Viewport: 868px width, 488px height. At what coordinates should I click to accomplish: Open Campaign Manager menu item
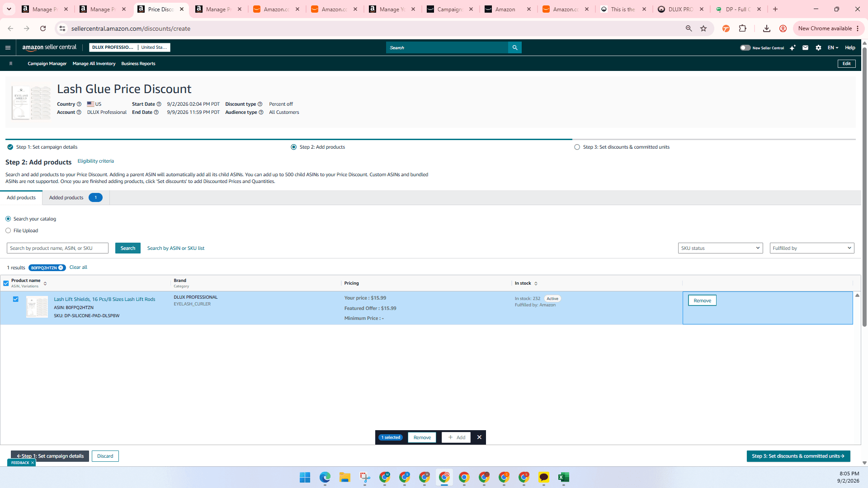(47, 64)
